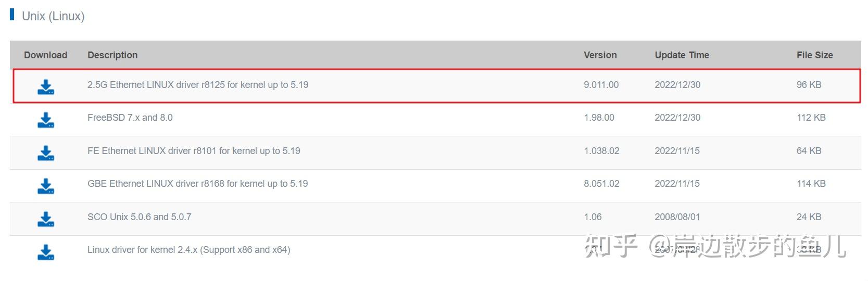Download the FE Ethernet r8101 Linux driver
This screenshot has height=281, width=868.
pyautogui.click(x=46, y=153)
